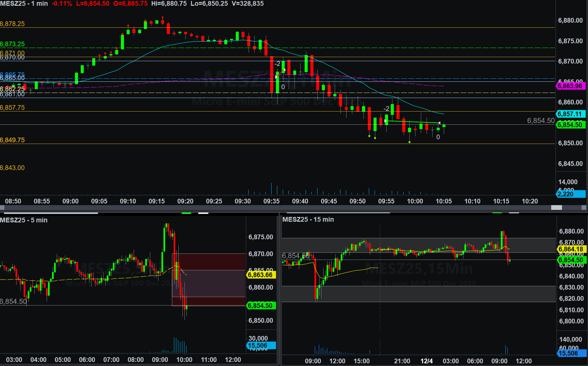
Task: Select the MESZ25 - 15 min chart title
Action: [x=308, y=220]
